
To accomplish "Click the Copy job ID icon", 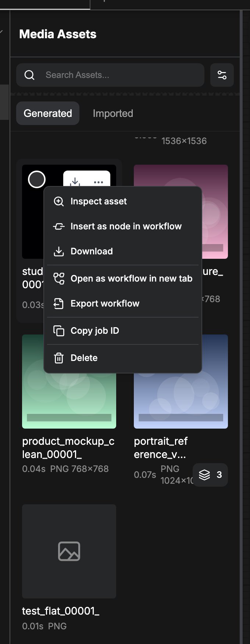I will [x=59, y=330].
